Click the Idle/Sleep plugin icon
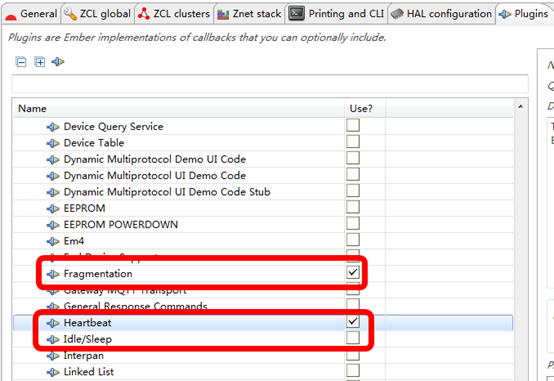The width and height of the screenshot is (554, 381). pos(53,339)
